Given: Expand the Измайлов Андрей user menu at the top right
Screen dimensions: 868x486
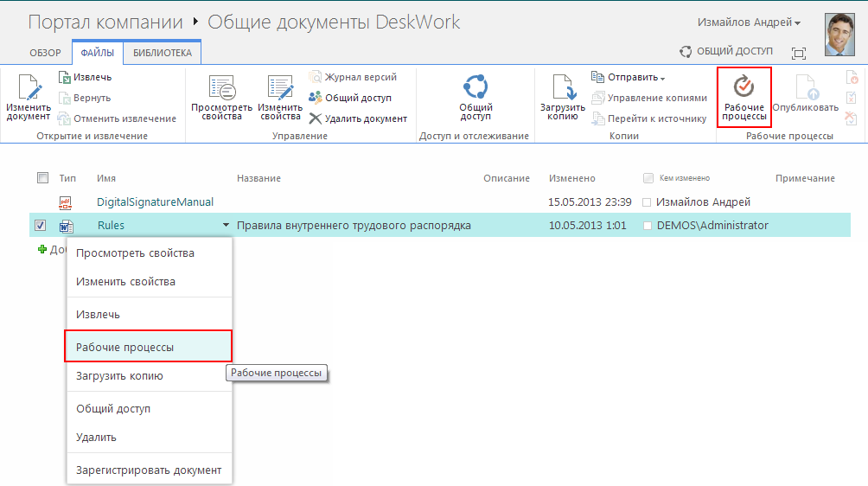Looking at the screenshot, I should 749,22.
